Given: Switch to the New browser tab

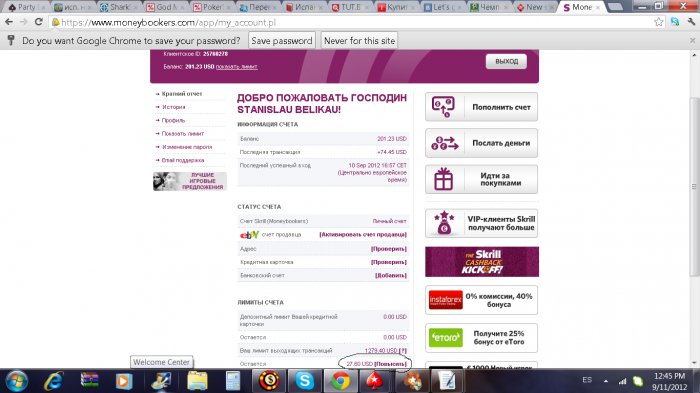Looking at the screenshot, I should point(535,7).
